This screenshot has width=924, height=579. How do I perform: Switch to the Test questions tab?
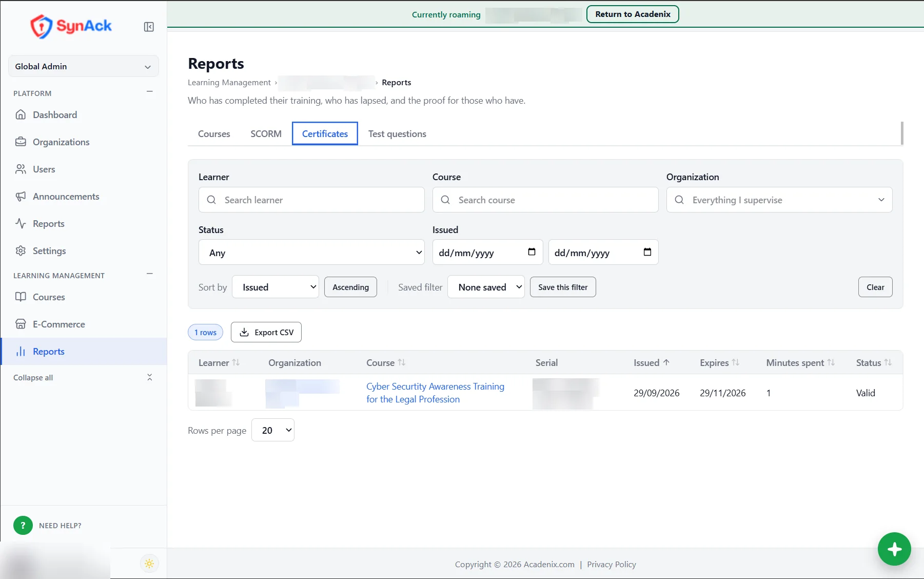(x=397, y=134)
